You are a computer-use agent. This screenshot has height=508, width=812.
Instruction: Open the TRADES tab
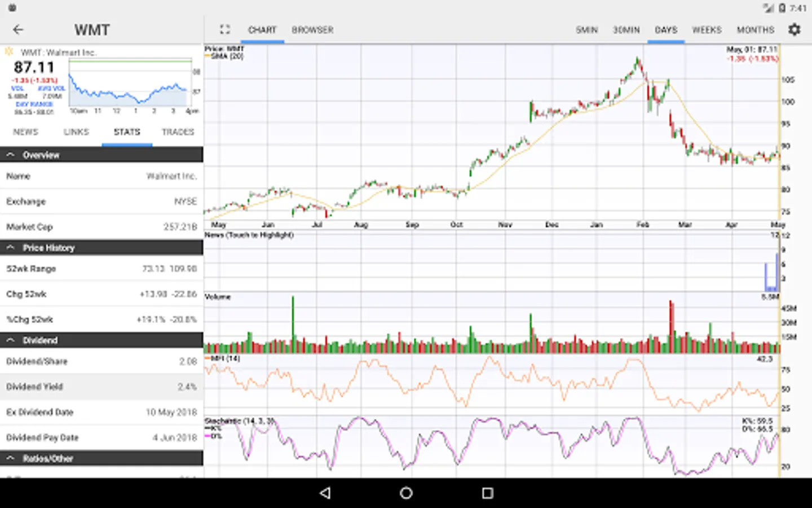pos(178,132)
